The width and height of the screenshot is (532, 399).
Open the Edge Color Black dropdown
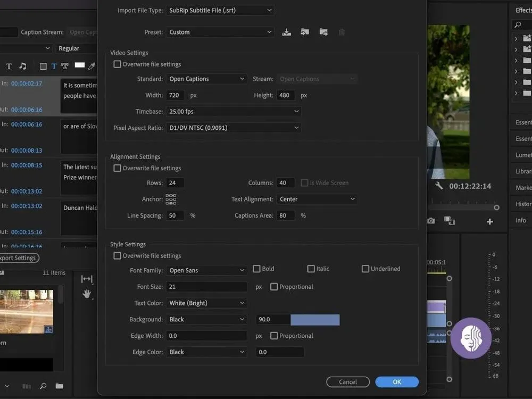point(206,352)
